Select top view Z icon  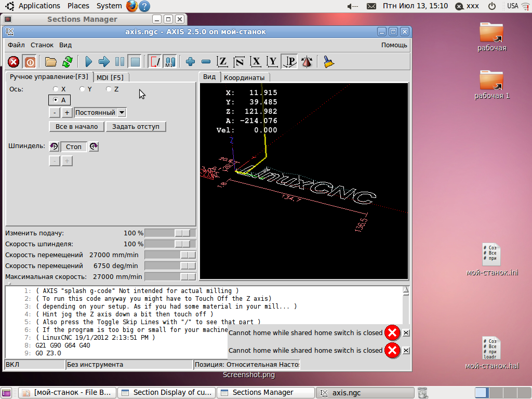222,62
